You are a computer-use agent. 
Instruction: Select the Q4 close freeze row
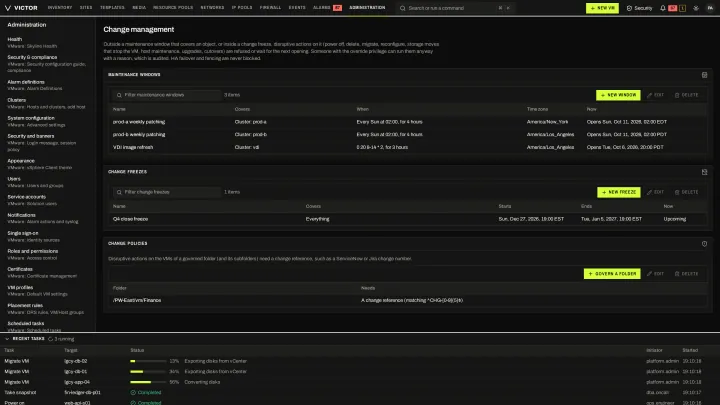coord(408,219)
